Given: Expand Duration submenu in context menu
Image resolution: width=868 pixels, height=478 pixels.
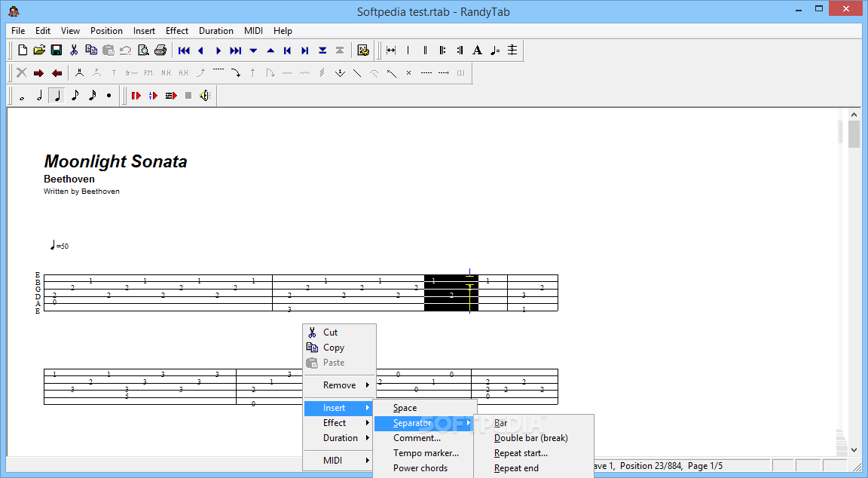Looking at the screenshot, I should [x=340, y=437].
